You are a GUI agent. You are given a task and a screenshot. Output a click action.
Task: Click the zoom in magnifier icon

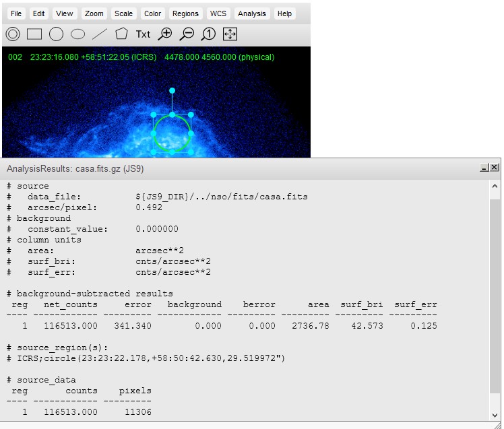click(x=165, y=34)
